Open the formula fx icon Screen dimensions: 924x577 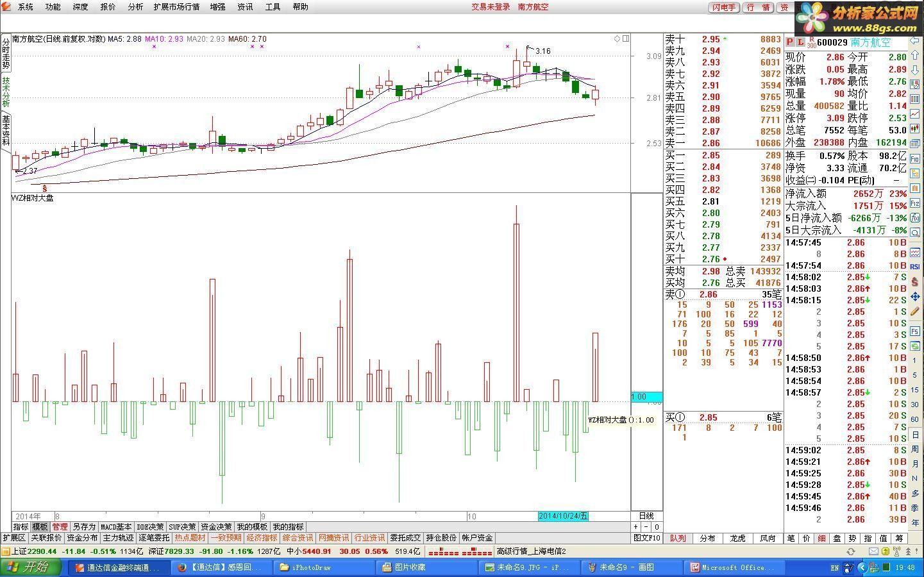point(915,218)
